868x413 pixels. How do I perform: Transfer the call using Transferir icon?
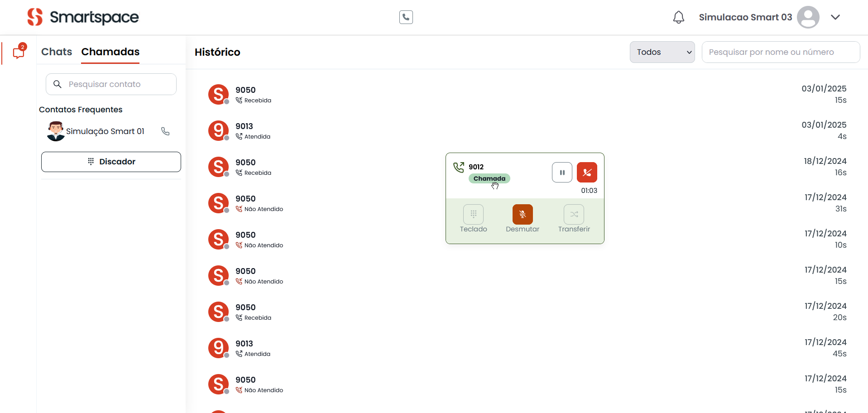click(x=574, y=215)
